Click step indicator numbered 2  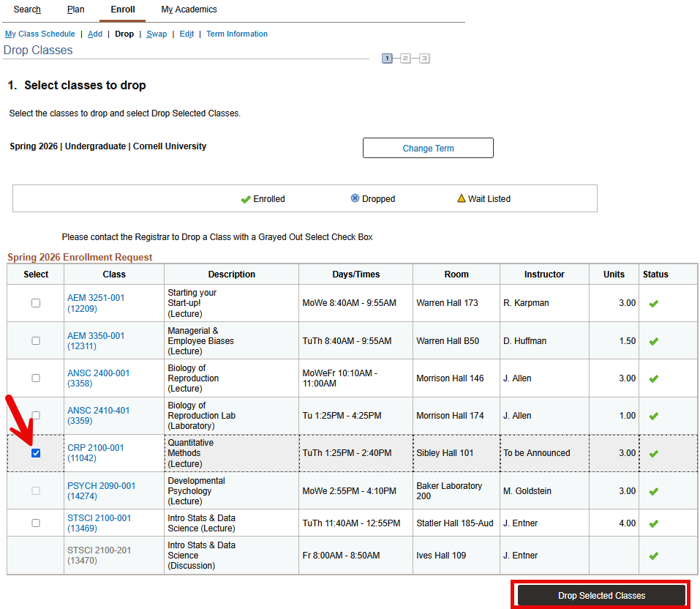tap(404, 58)
